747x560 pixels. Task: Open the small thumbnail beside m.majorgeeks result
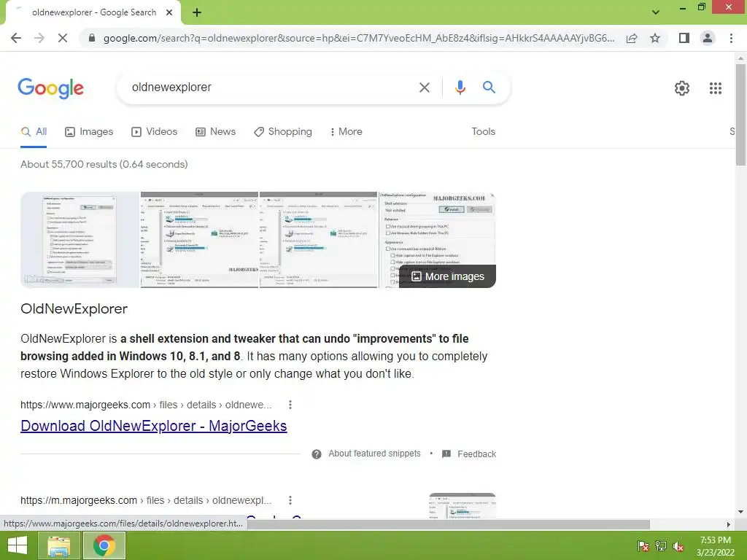point(462,506)
